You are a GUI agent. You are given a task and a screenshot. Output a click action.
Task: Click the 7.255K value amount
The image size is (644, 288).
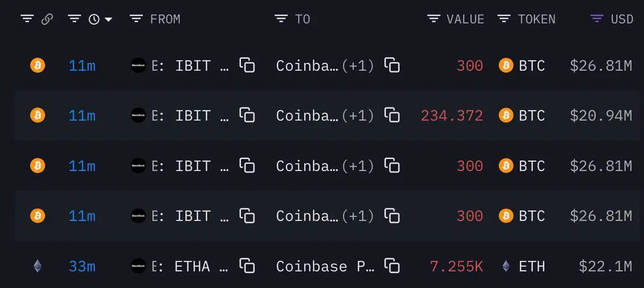[456, 266]
